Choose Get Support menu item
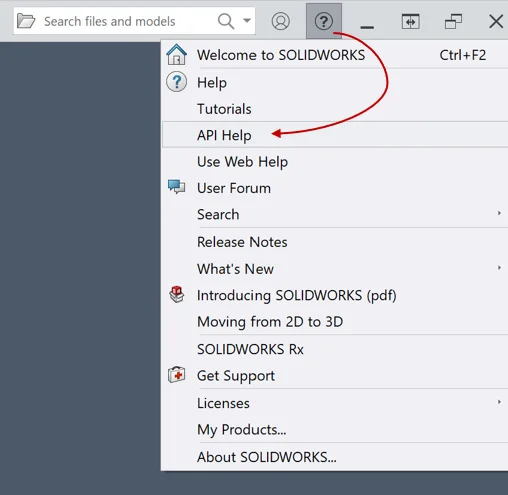This screenshot has width=508, height=495. 335,376
